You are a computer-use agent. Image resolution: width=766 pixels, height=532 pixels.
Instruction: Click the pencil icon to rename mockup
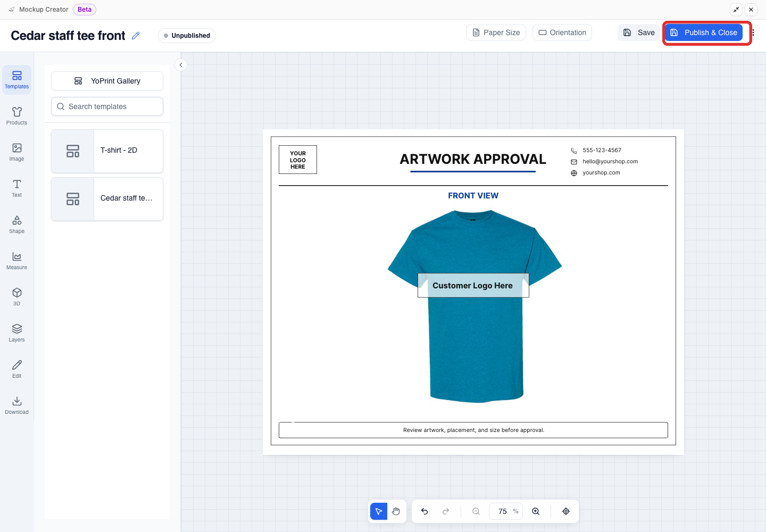click(136, 36)
